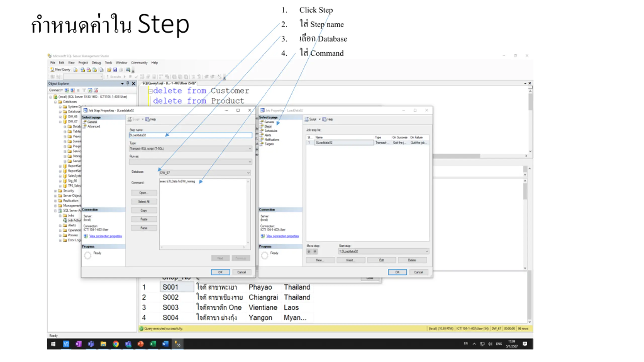644x362 pixels.
Task: Open the Word icon on the taskbar
Action: (165, 344)
